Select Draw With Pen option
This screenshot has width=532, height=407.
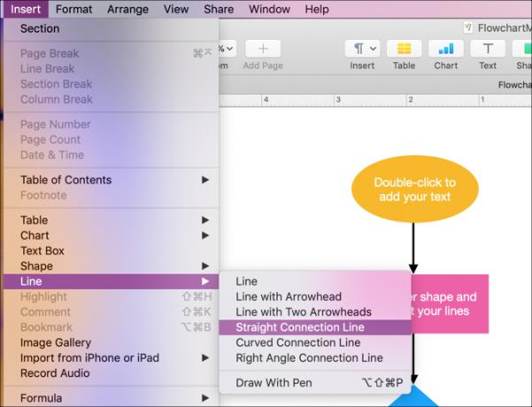point(315,383)
